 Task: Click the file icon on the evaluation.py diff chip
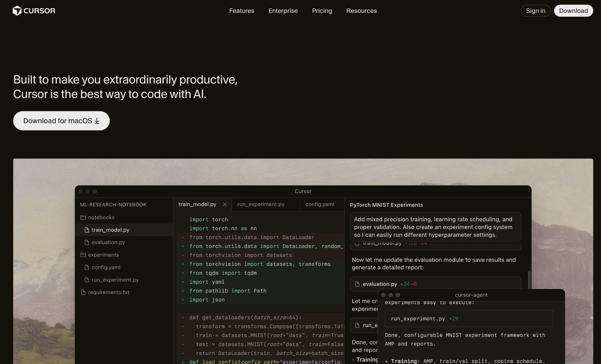357,284
